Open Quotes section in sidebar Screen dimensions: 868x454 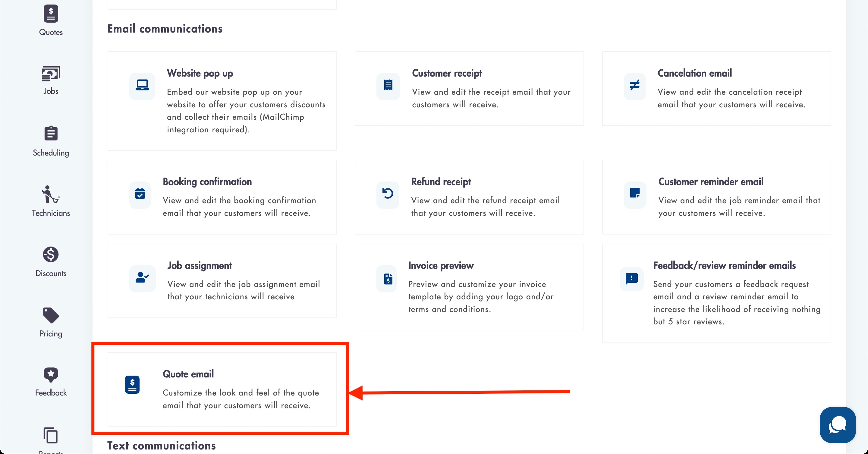(51, 20)
